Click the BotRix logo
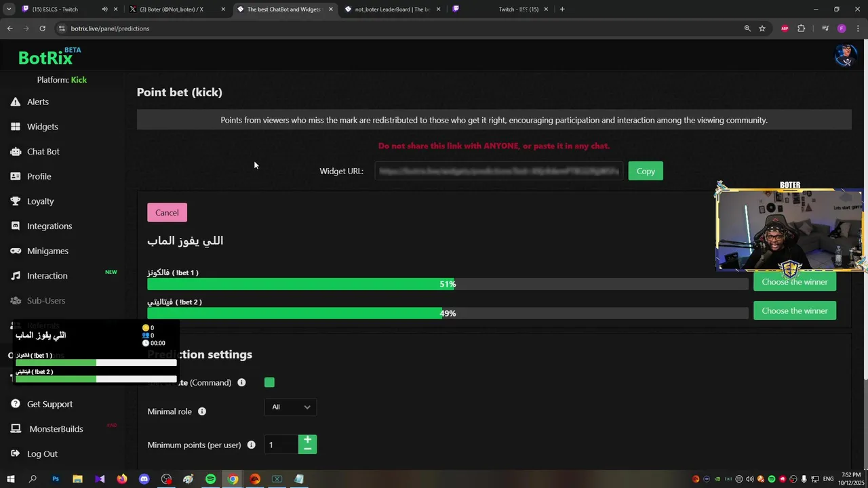Viewport: 868px width, 488px height. click(45, 58)
